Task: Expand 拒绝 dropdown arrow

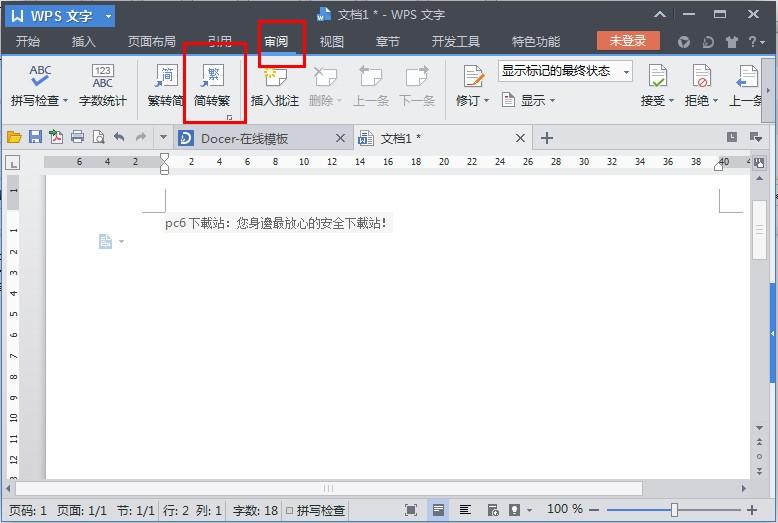Action: pyautogui.click(x=715, y=101)
